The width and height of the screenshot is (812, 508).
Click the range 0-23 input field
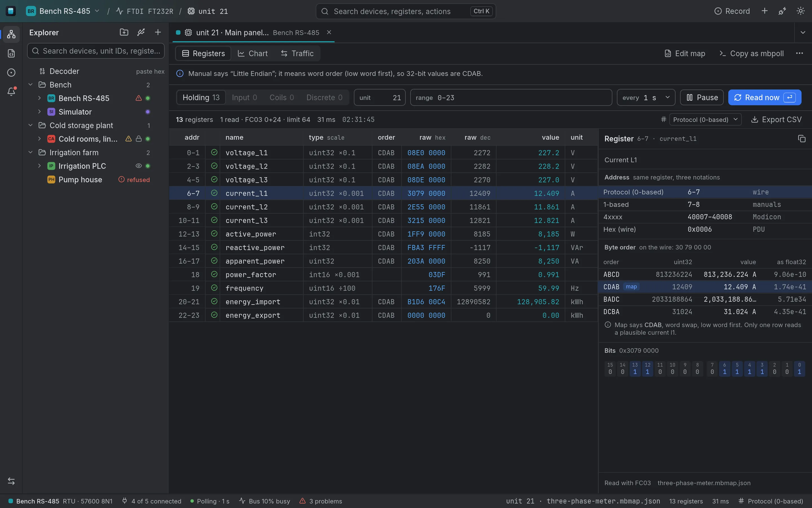tap(511, 97)
